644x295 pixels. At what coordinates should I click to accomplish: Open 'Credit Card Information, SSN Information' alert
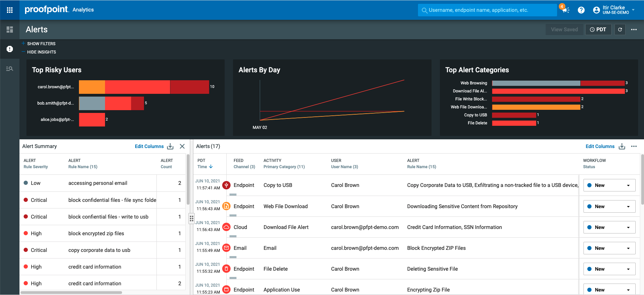point(454,227)
